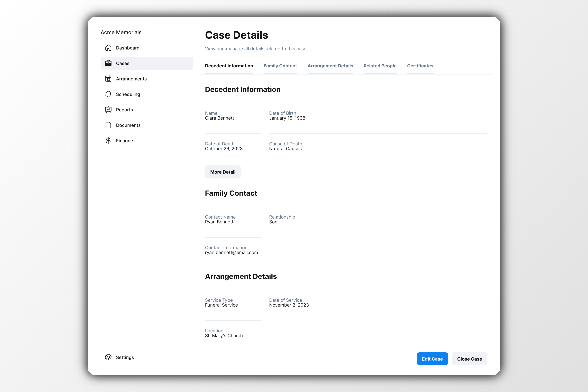Image resolution: width=588 pixels, height=392 pixels.
Task: Click the Settings gear icon
Action: [108, 357]
